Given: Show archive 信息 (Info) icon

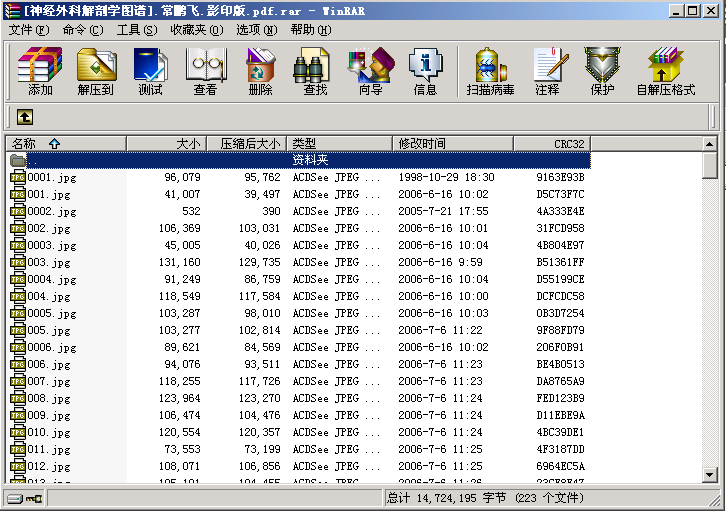Looking at the screenshot, I should 425,71.
